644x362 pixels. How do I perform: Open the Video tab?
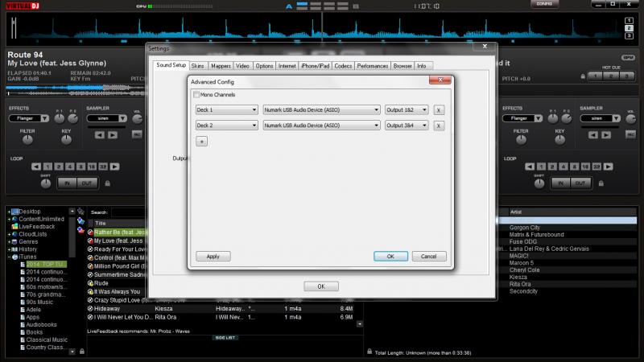[x=243, y=66]
